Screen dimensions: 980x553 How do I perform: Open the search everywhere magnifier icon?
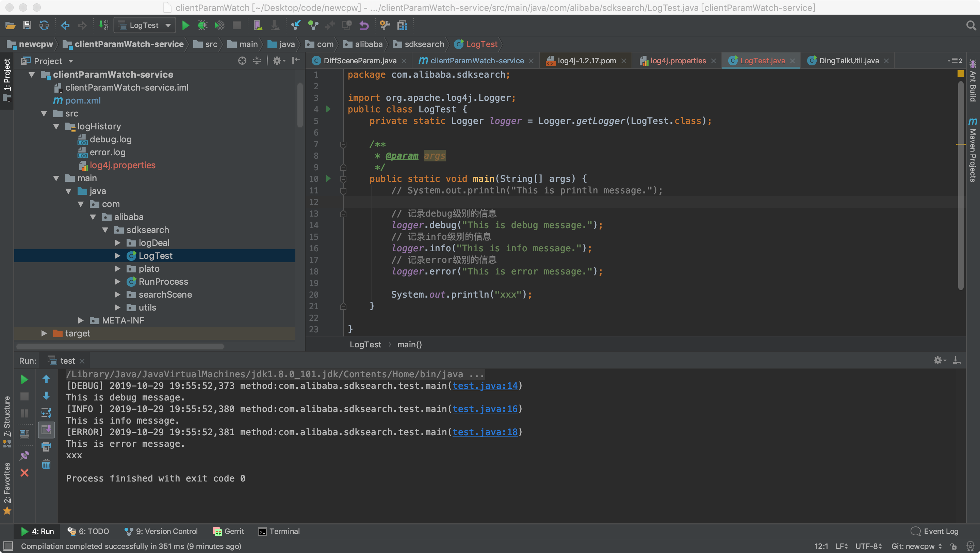(x=970, y=26)
